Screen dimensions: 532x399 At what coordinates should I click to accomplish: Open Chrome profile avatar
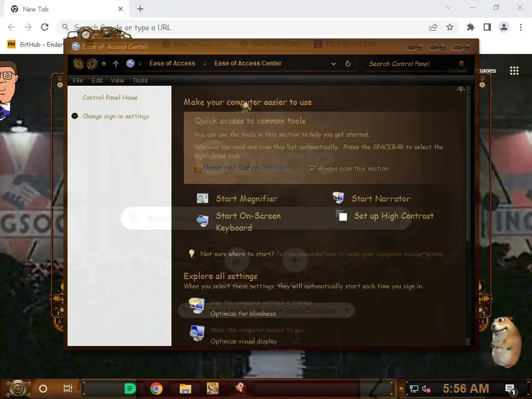504,27
